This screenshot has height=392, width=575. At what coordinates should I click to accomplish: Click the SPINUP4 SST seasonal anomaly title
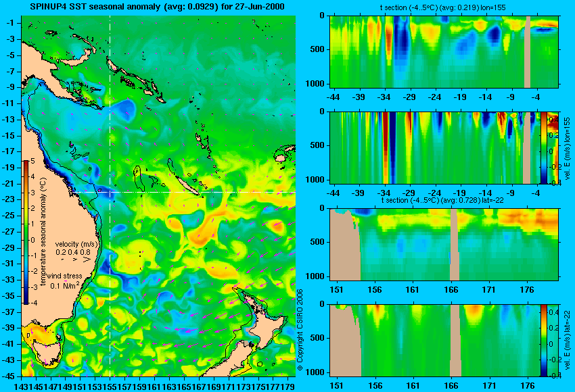[158, 7]
